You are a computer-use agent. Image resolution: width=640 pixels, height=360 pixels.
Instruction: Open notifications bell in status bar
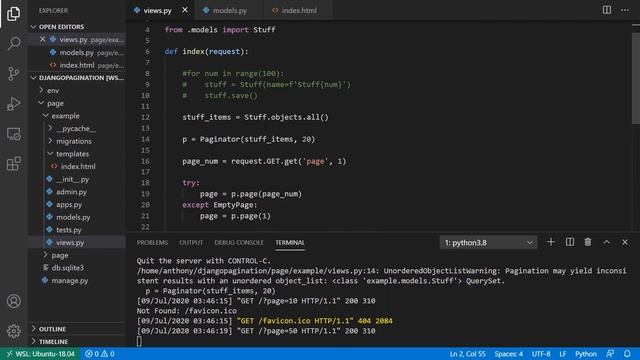627,354
